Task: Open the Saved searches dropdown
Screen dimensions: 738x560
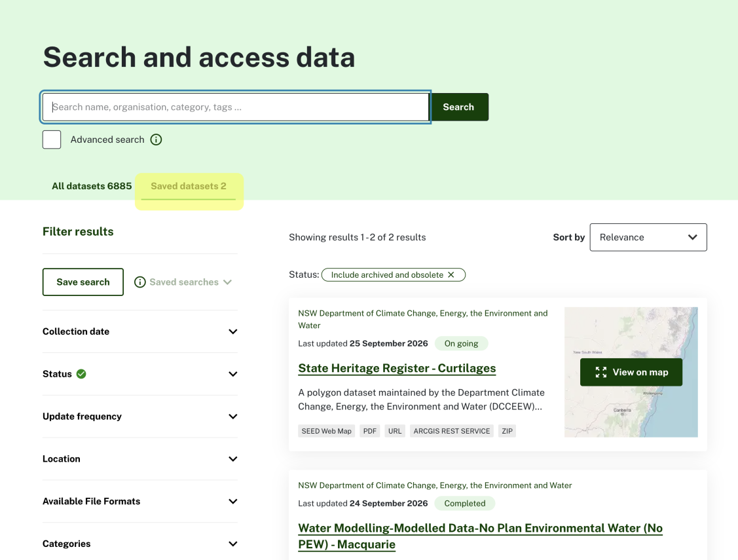Action: (x=190, y=282)
